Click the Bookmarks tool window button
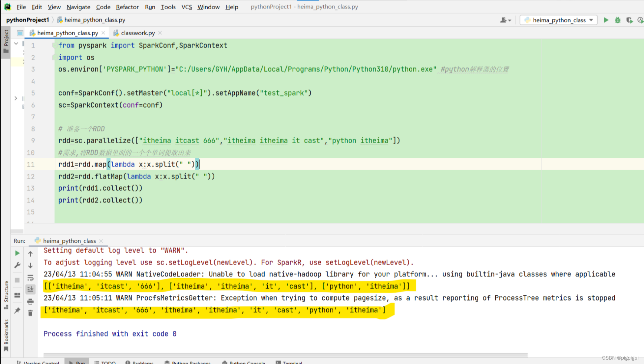Viewport: 644px width, 364px height. tap(6, 335)
